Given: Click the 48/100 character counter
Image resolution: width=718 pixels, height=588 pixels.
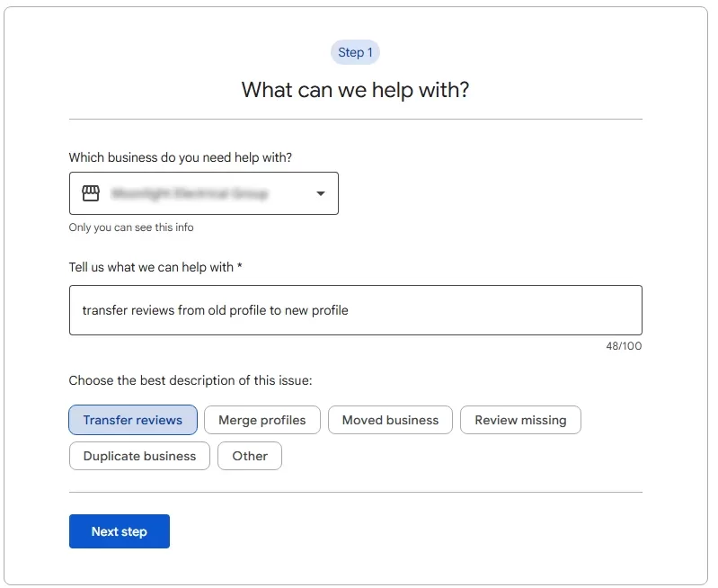Looking at the screenshot, I should [x=624, y=346].
